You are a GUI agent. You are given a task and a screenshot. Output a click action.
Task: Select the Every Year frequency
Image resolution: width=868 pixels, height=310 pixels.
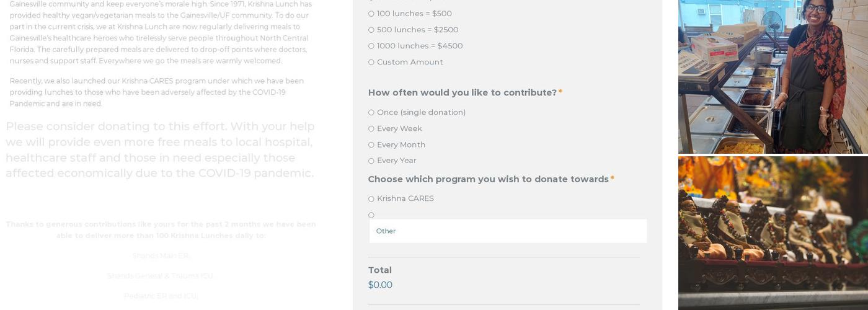(371, 161)
